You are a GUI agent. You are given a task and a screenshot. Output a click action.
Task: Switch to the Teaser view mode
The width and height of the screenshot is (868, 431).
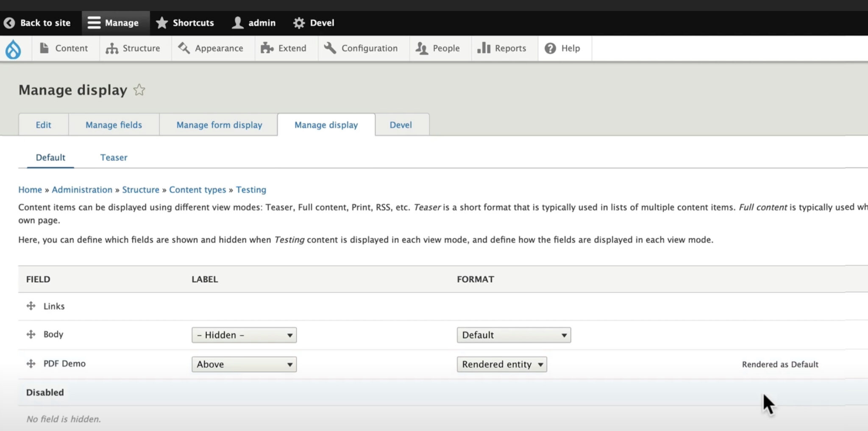(114, 158)
